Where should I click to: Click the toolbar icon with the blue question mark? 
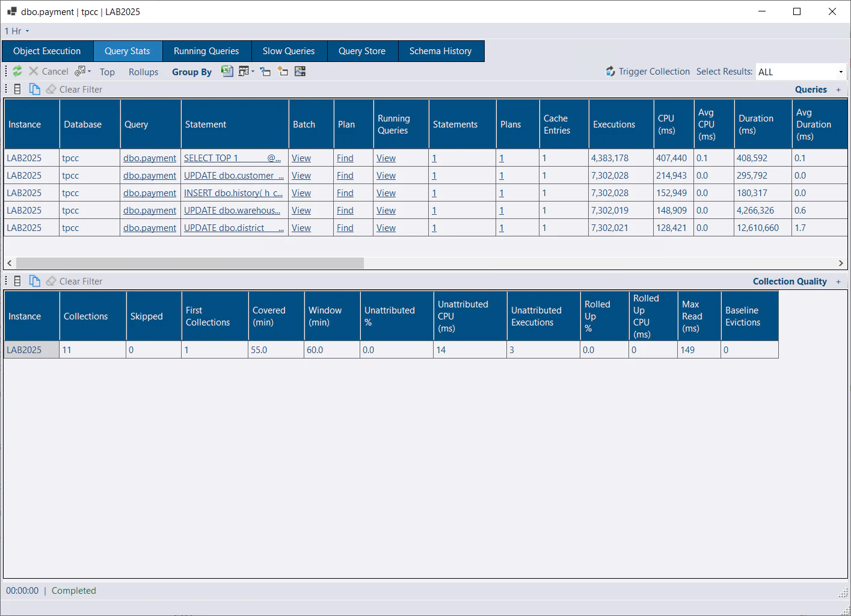[x=265, y=72]
